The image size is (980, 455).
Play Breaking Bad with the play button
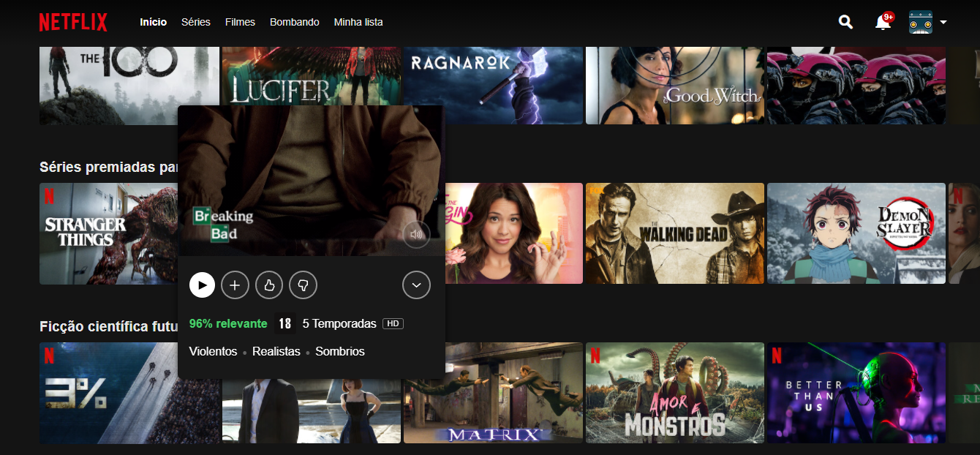point(203,285)
